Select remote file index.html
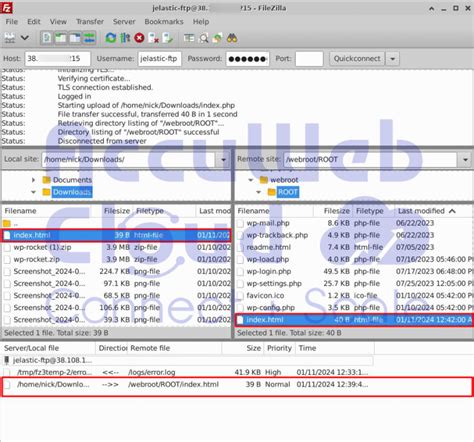The image size is (474, 442). 354,320
